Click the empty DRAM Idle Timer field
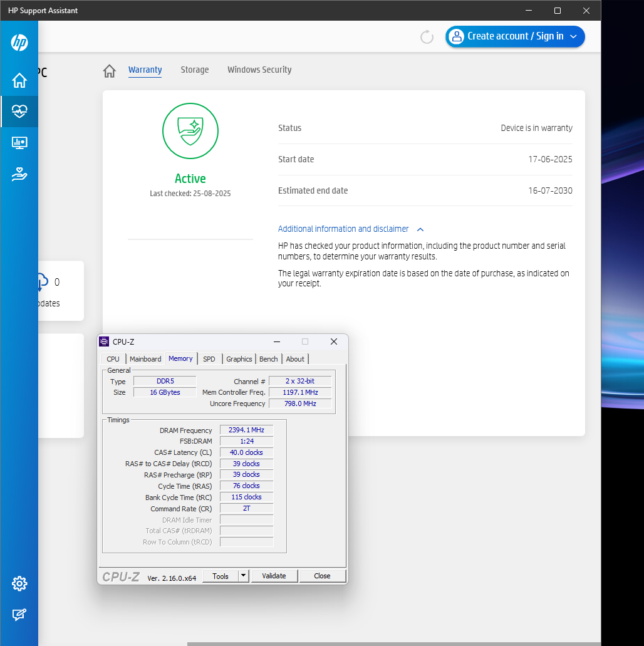This screenshot has height=646, width=644. [246, 519]
